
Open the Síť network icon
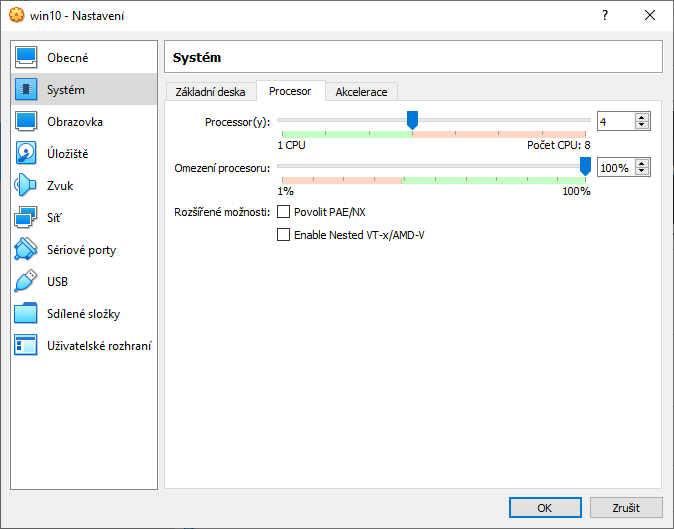click(26, 218)
